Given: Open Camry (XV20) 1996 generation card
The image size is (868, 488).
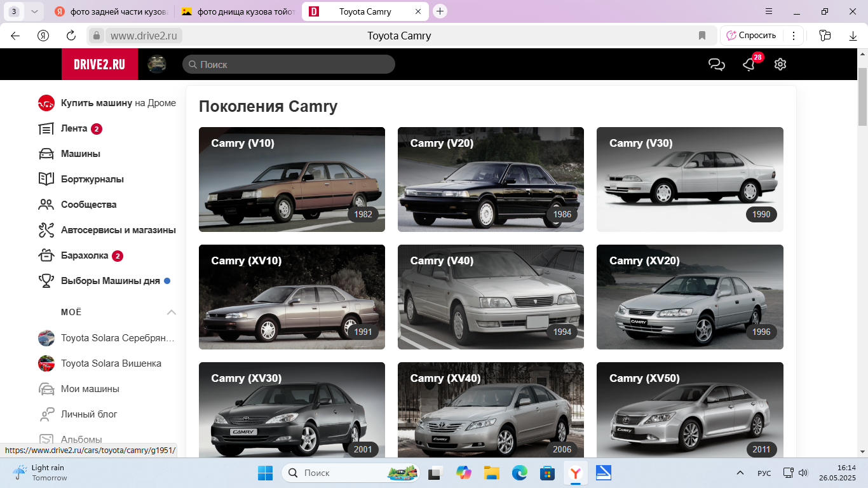Looking at the screenshot, I should click(690, 297).
